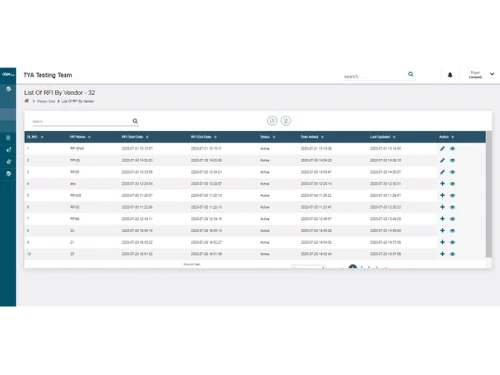Click the List Of RFI By Vendor breadcrumb
Image resolution: width=500 pixels, height=375 pixels.
(x=78, y=101)
